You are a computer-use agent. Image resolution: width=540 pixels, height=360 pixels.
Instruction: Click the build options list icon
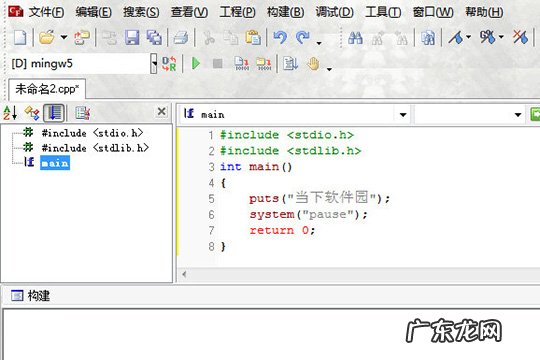290,64
